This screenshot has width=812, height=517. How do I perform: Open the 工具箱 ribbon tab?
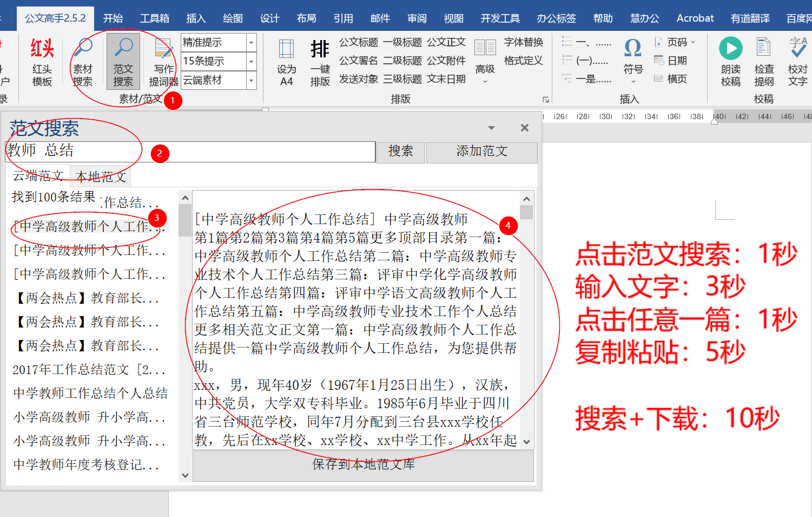[x=154, y=18]
